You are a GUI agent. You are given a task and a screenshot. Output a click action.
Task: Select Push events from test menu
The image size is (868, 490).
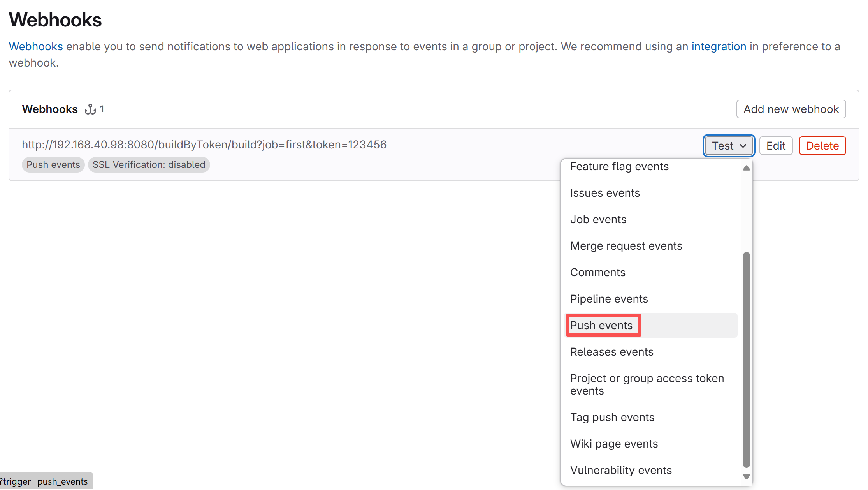(x=601, y=325)
